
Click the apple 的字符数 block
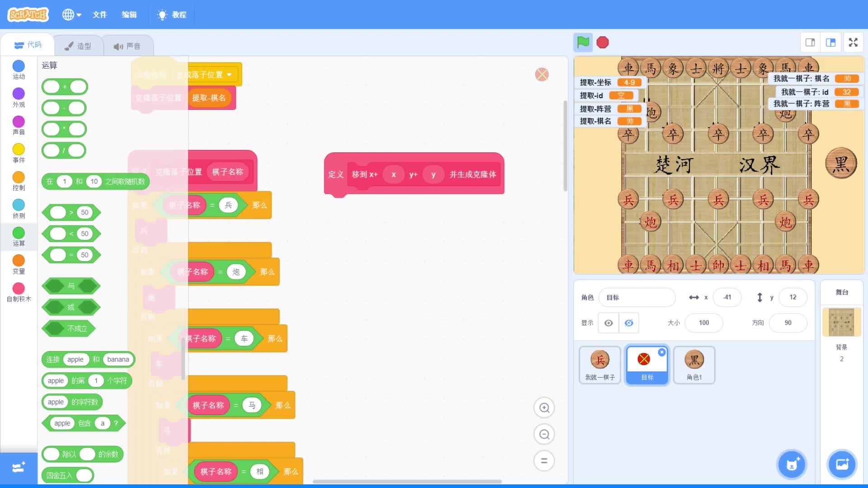click(72, 402)
